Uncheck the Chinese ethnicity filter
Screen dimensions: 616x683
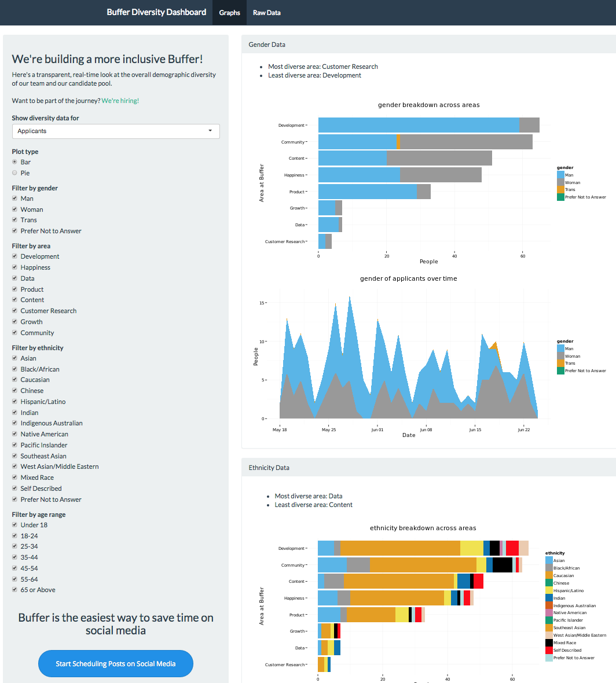coord(15,390)
